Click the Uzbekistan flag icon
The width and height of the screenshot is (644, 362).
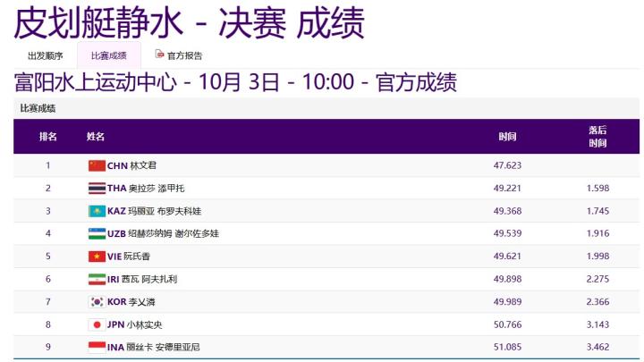pos(97,233)
